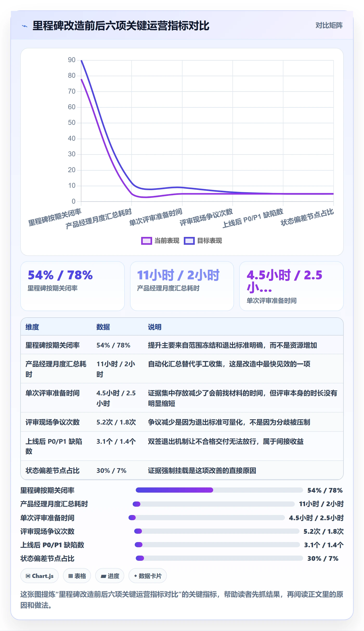Select table cell 产品经理月度汇总耗时
Screen dimensions: 364x631
click(56, 369)
